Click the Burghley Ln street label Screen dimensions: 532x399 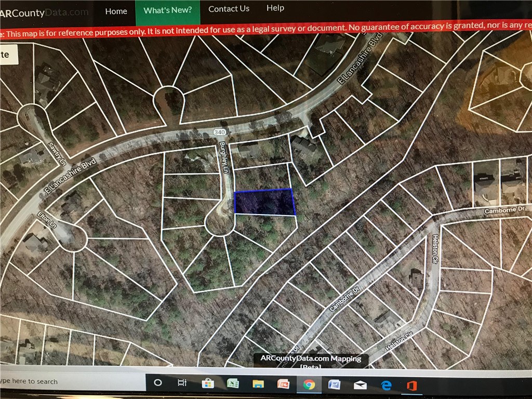point(224,157)
